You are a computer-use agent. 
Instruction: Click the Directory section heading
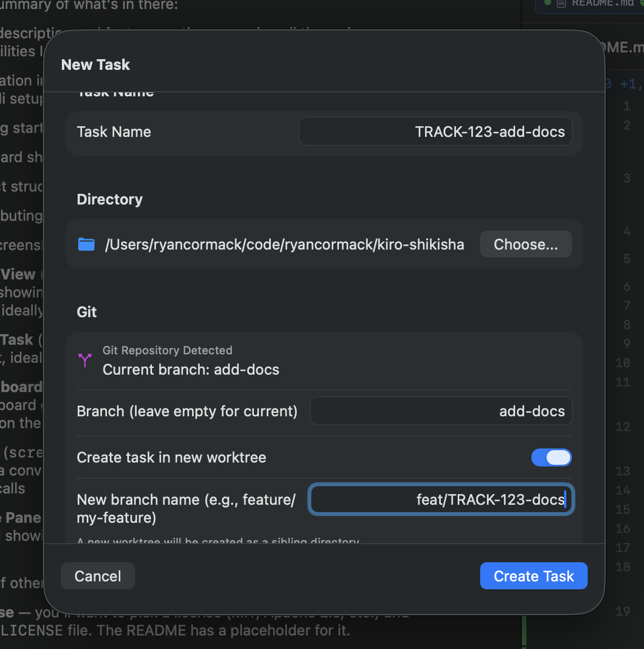(x=110, y=199)
